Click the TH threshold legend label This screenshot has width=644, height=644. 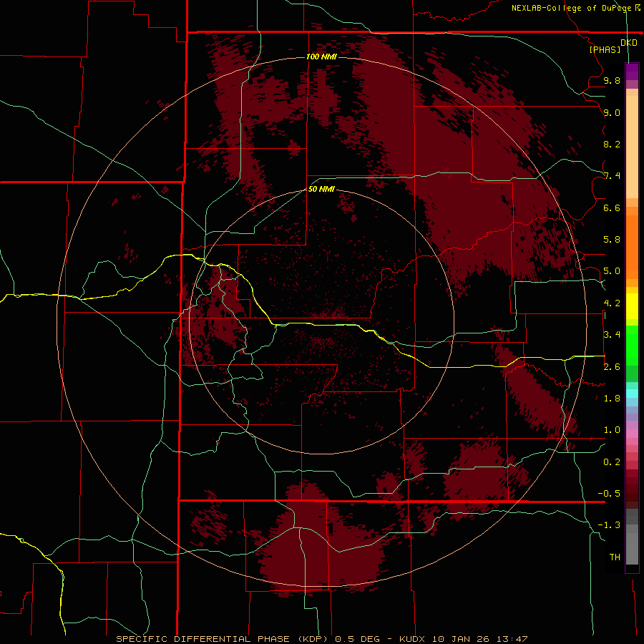pos(615,557)
